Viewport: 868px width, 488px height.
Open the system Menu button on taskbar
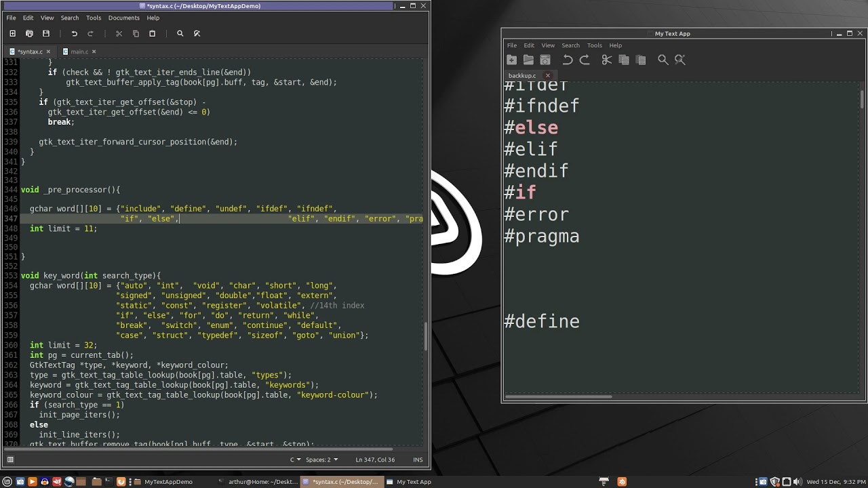[7, 482]
